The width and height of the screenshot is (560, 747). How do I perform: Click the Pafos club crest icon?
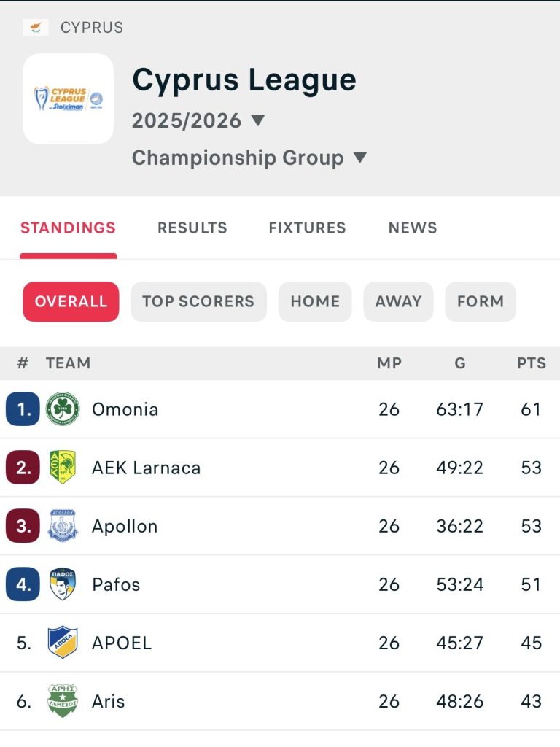63,584
